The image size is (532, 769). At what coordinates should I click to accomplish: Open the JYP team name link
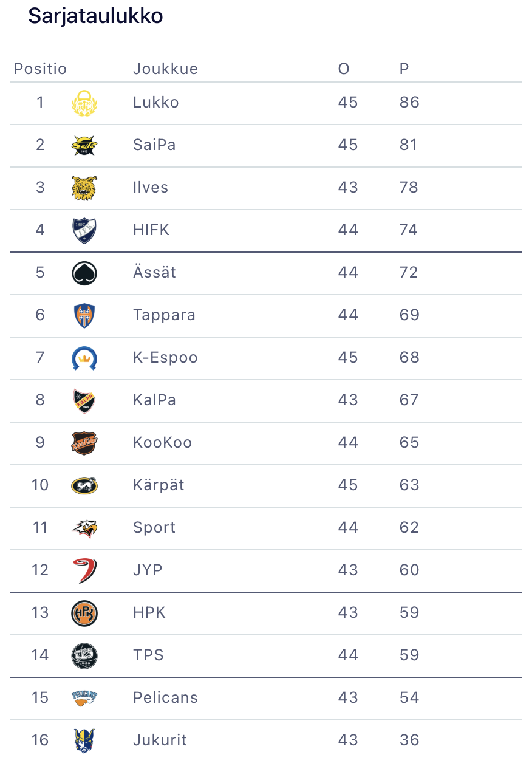click(148, 570)
